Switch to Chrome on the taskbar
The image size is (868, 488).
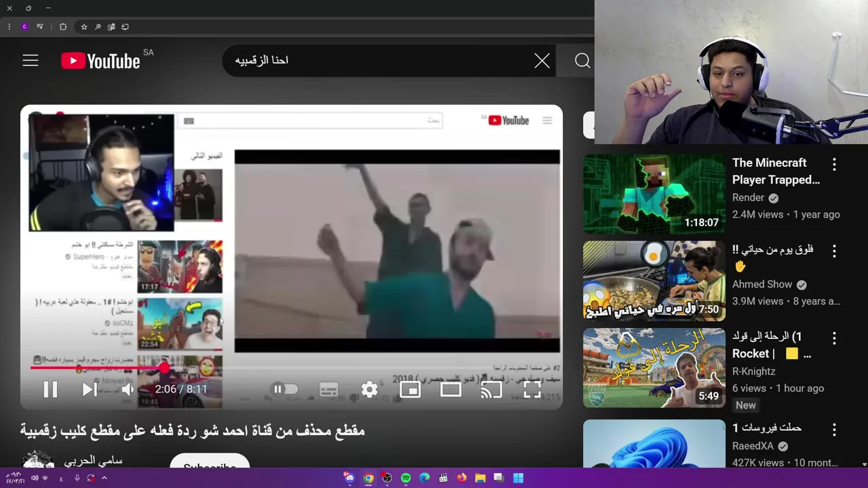click(368, 478)
